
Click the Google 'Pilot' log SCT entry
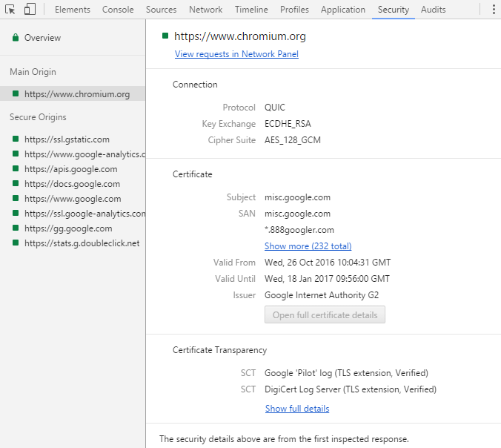pos(346,373)
